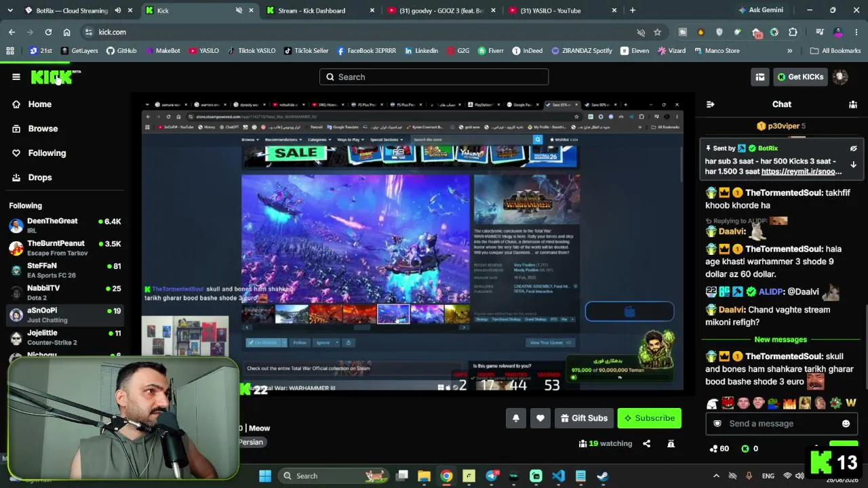Open the chat identity shield icon
The image size is (868, 488).
(x=717, y=424)
